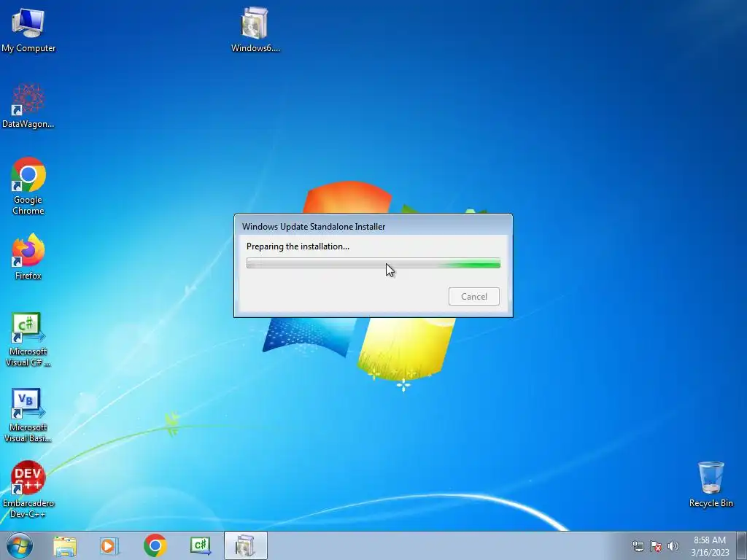
Task: Click the Show desktop strip beside the clock
Action: pos(742,546)
